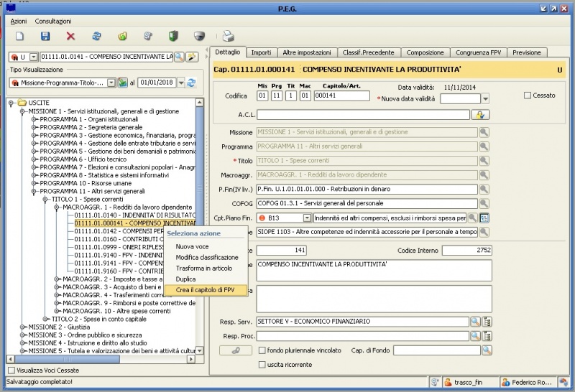Click the magnifier beside the chapter search field
Screen dimensions: 575x392
pos(179,57)
